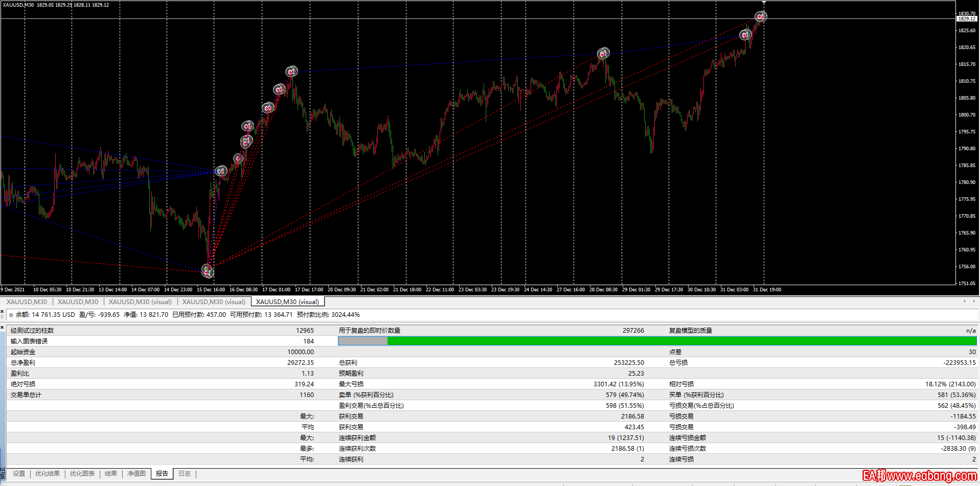Open the 日志 journal tab
Viewport: 980px width, 486px height.
[185, 474]
